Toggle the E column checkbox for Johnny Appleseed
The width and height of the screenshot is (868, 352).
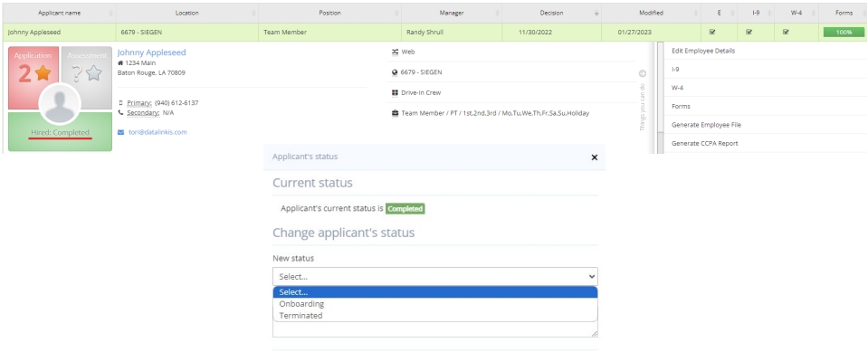point(712,32)
